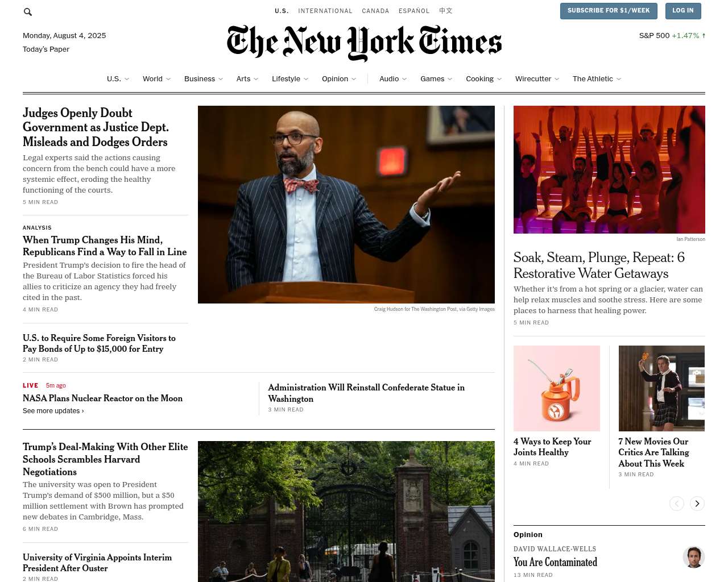Click the carousel next arrow button
728x582 pixels.
tap(697, 504)
